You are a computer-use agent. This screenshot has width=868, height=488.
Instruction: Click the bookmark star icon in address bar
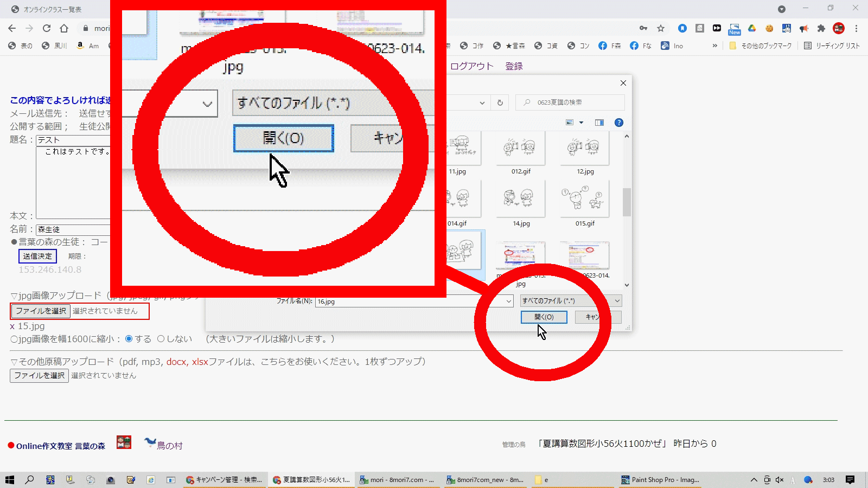661,28
